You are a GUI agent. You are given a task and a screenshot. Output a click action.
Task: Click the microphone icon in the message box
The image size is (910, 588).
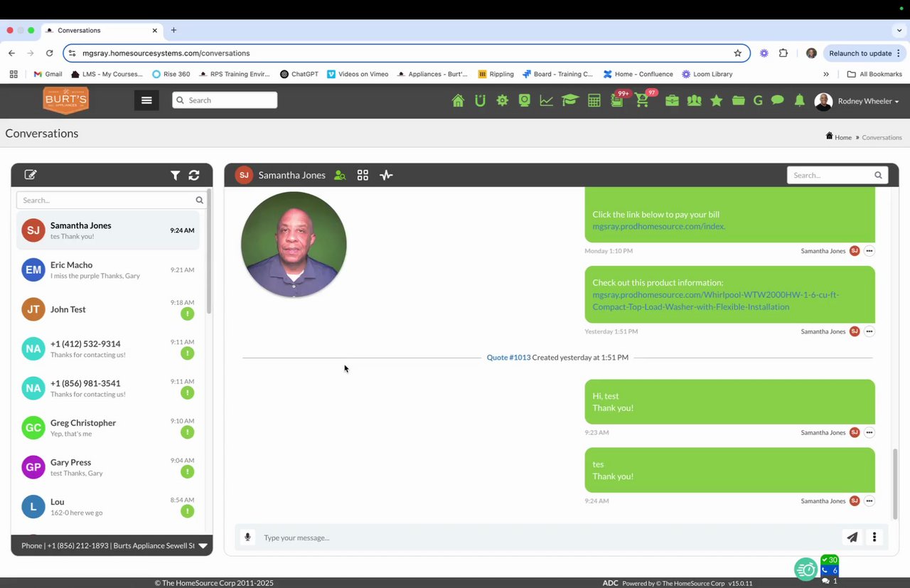[x=247, y=537]
